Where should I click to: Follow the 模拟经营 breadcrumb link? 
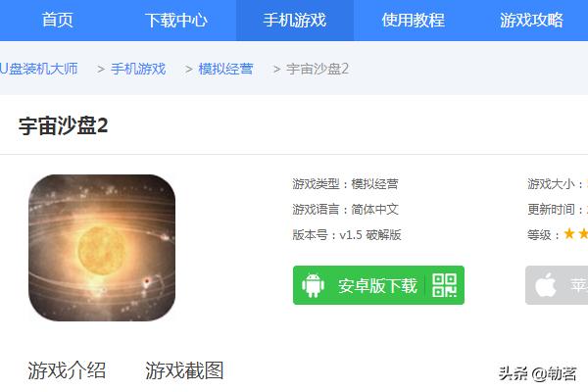(x=225, y=69)
